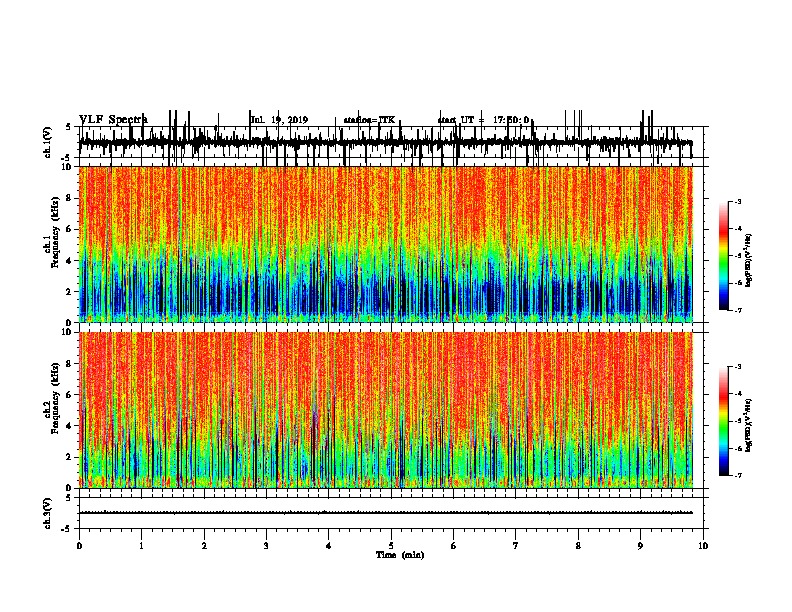The width and height of the screenshot is (792, 612).
Task: Select the 'ch.3(V)' waveform axis label
Action: click(x=48, y=513)
